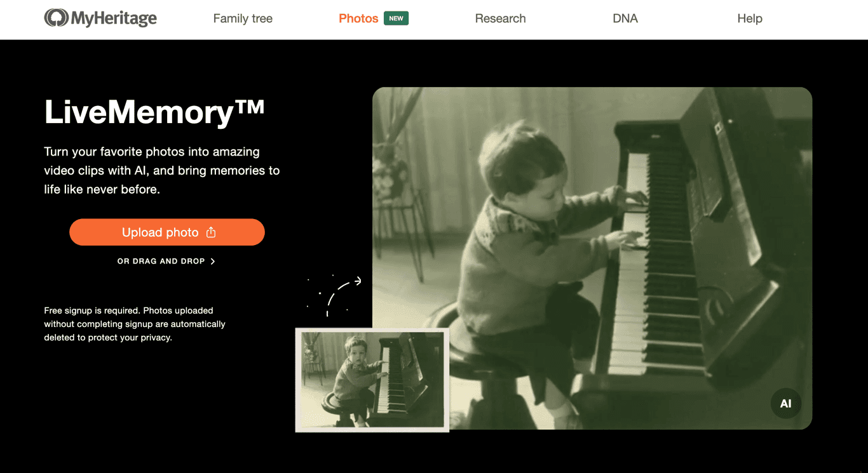Viewport: 868px width, 473px height.
Task: Select the small original photo thumbnail
Action: pos(372,380)
